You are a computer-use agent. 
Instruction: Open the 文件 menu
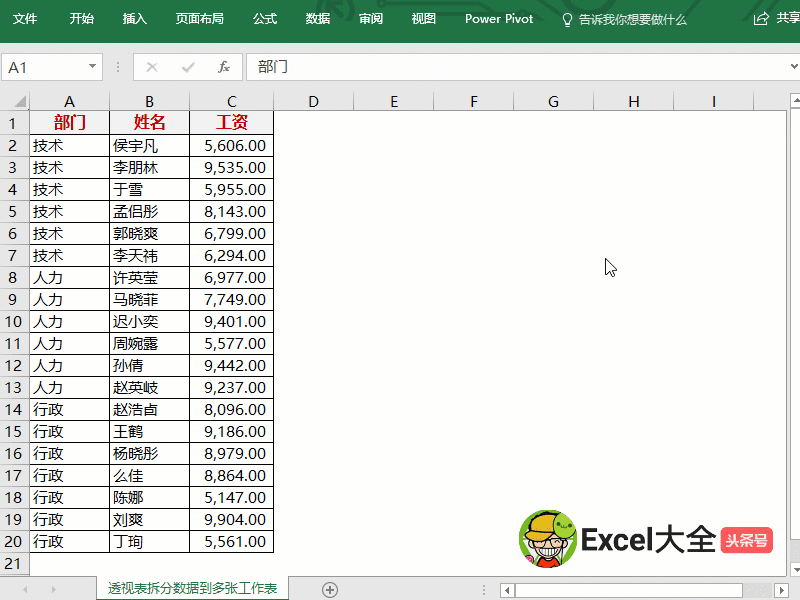coord(25,19)
